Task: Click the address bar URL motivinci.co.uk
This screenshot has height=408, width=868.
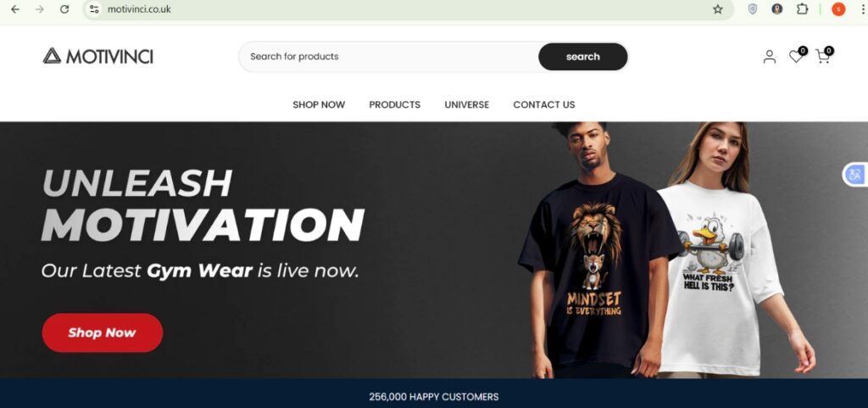Action: point(139,9)
